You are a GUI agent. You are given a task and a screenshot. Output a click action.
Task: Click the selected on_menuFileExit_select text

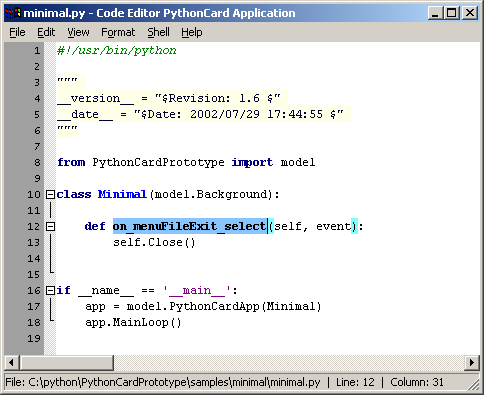tap(190, 226)
